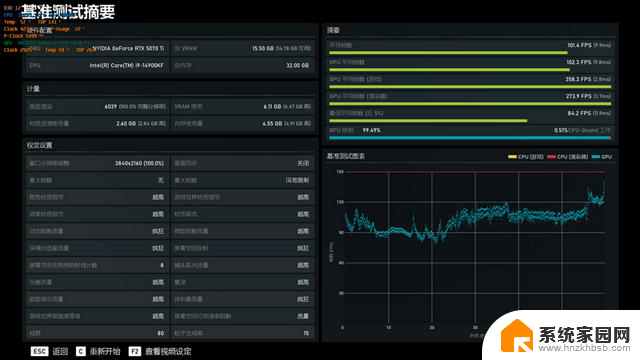Click the 101.4 FPS average bar
The image size is (640, 360).
tap(448, 53)
